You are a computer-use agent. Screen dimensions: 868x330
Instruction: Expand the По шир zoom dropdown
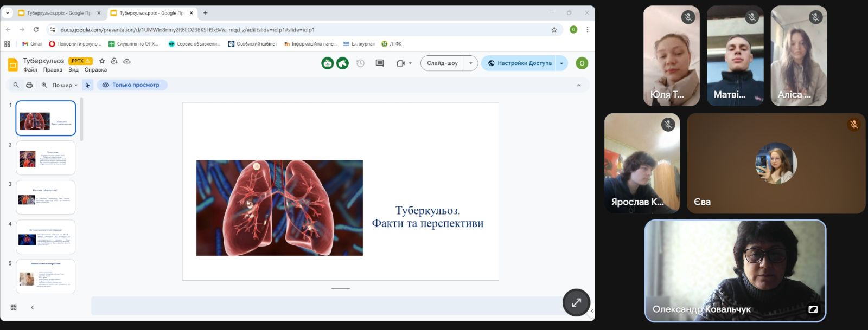pyautogui.click(x=65, y=85)
